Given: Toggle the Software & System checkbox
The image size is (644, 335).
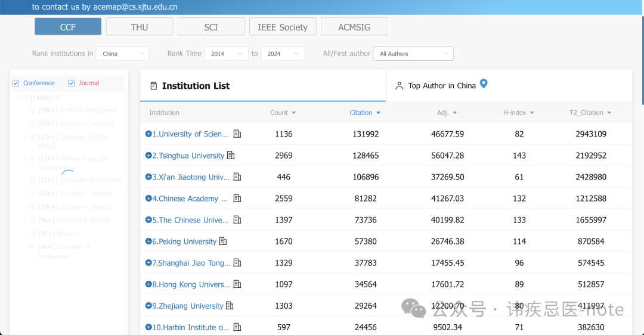Looking at the screenshot, I should [x=33, y=220].
